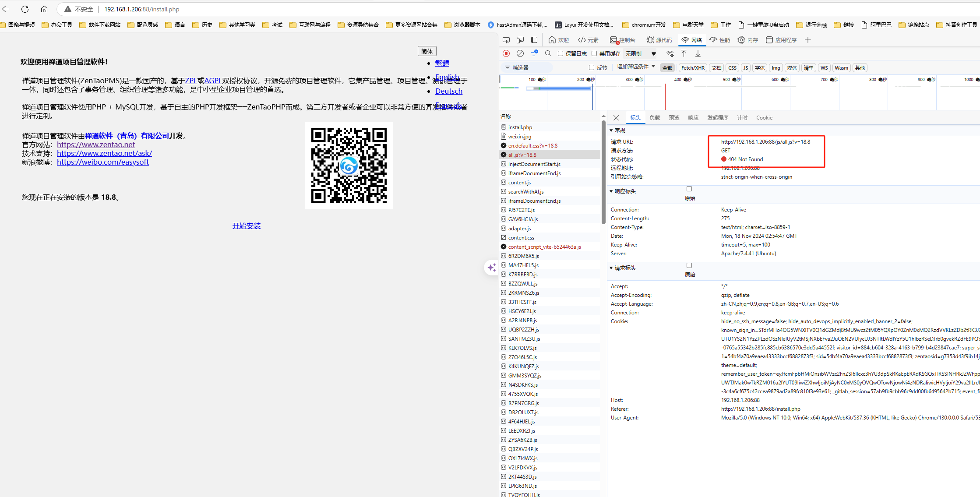View the 预览 tab of the request

674,118
